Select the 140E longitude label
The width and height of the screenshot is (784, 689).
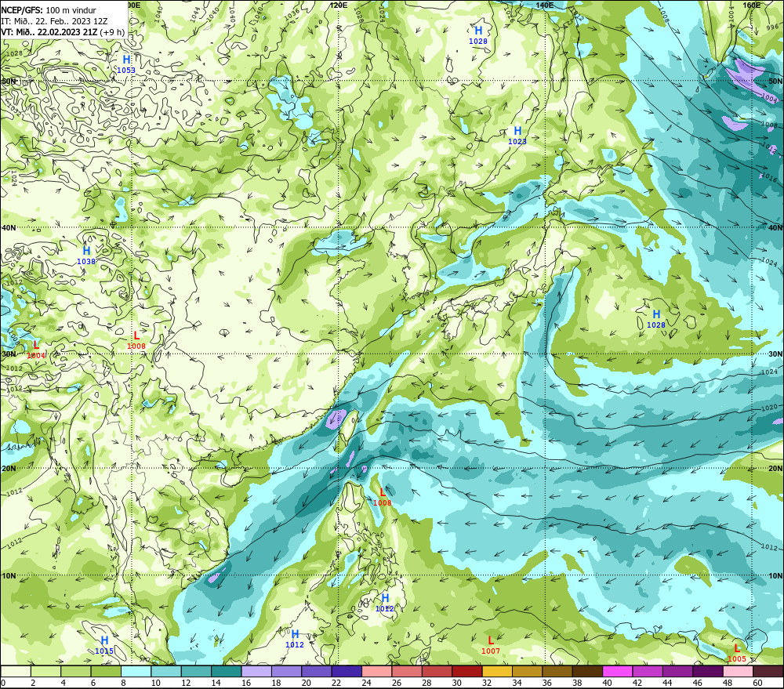pos(545,5)
